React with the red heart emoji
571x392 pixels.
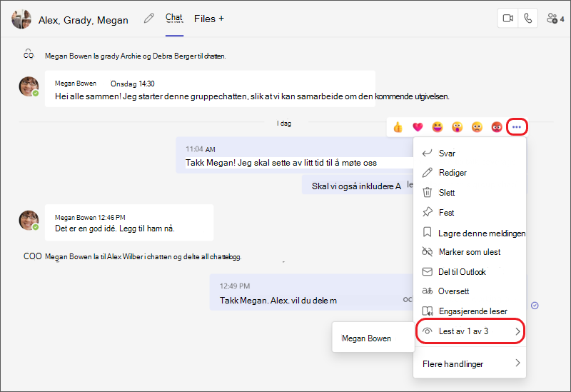coord(418,127)
